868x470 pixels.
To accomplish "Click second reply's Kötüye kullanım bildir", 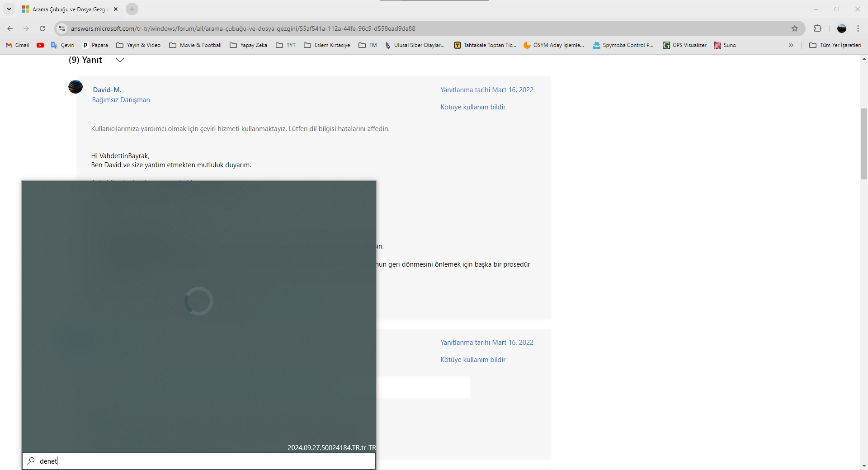I will coord(473,360).
